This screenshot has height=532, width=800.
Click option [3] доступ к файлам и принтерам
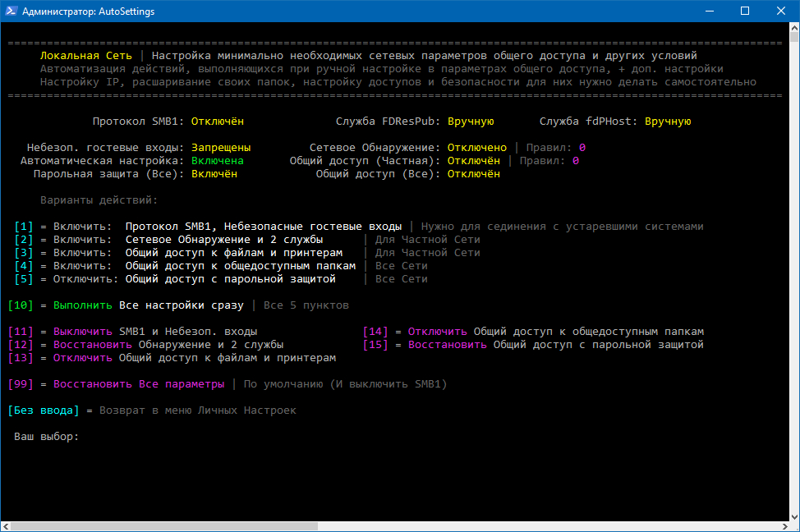[x=247, y=253]
